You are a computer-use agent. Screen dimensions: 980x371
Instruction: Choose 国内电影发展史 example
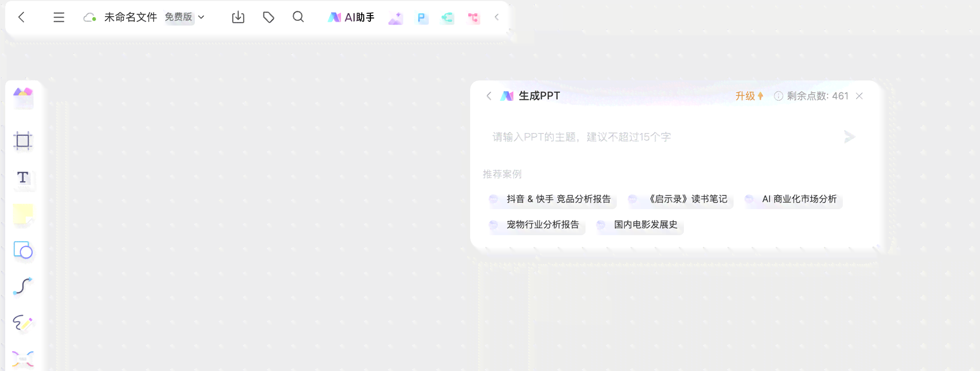coord(639,225)
